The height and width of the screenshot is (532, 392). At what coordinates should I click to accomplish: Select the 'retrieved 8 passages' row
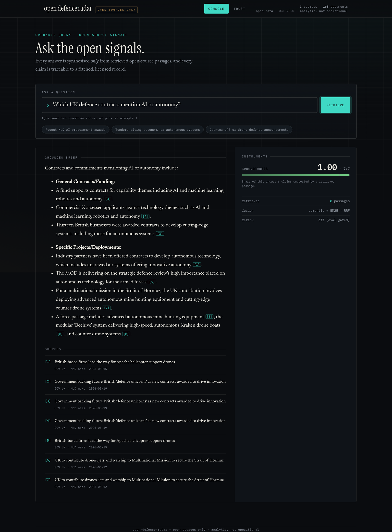[x=295, y=201]
